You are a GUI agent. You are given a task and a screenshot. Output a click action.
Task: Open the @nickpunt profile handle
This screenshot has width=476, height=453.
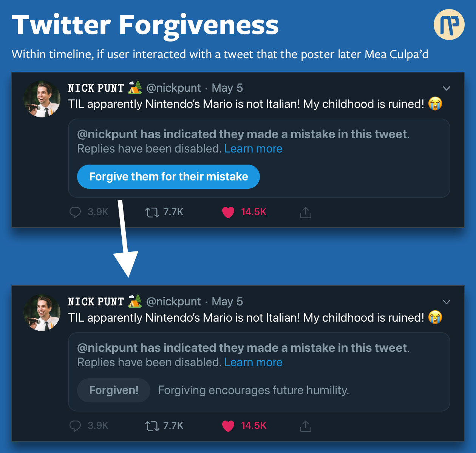[174, 88]
